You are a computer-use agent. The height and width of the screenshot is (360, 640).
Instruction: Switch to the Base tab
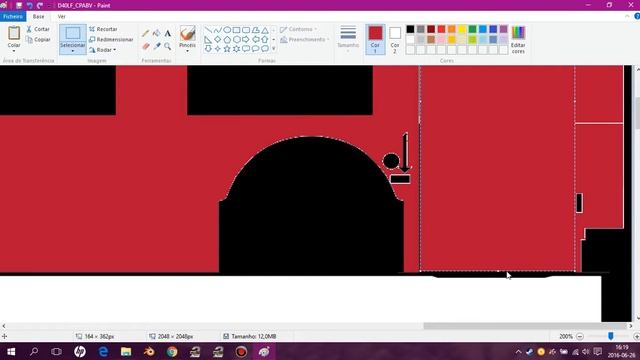pos(38,16)
